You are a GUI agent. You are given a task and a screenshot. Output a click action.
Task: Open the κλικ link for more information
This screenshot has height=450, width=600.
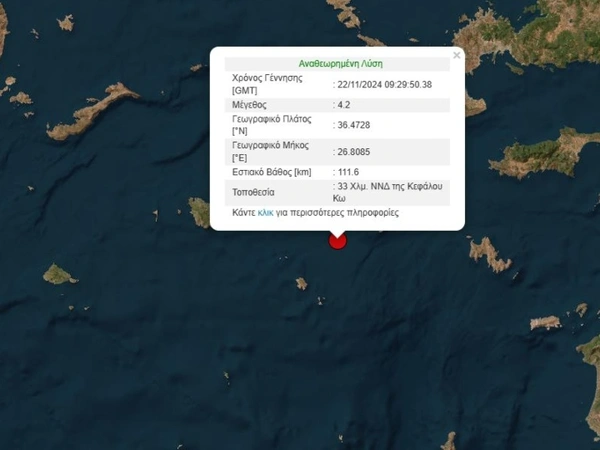point(265,213)
